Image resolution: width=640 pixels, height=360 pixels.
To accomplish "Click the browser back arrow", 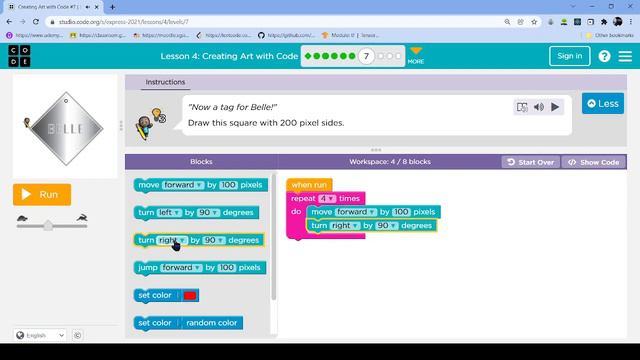I will [x=9, y=22].
